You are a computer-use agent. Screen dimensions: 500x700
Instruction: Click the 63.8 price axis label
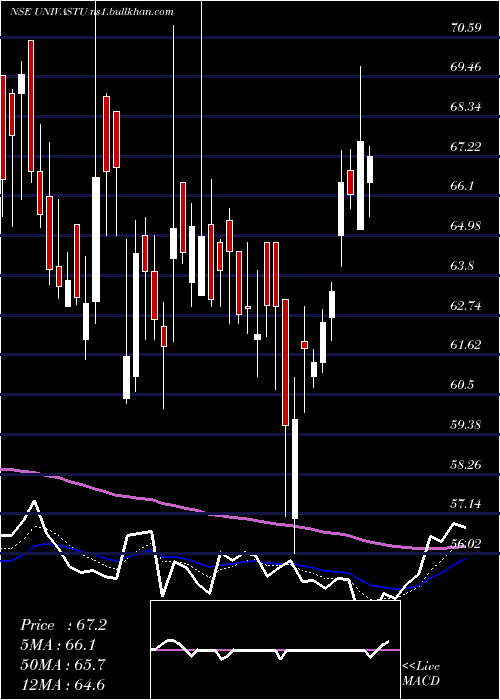tap(463, 266)
